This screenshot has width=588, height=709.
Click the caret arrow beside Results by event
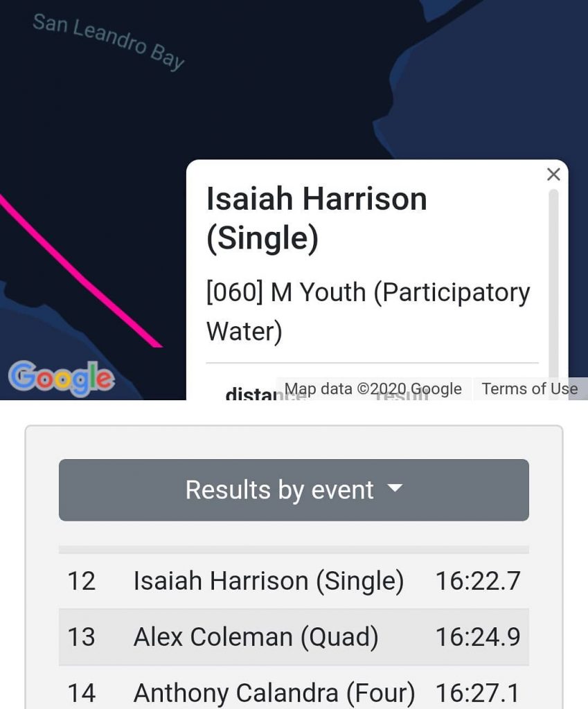[395, 488]
